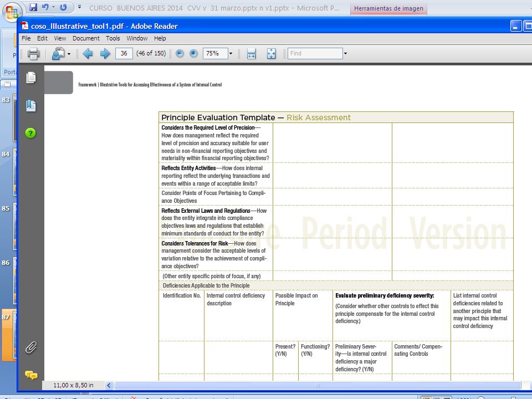Open the Find options dropdown arrow
Image resolution: width=532 pixels, height=399 pixels.
coord(345,54)
